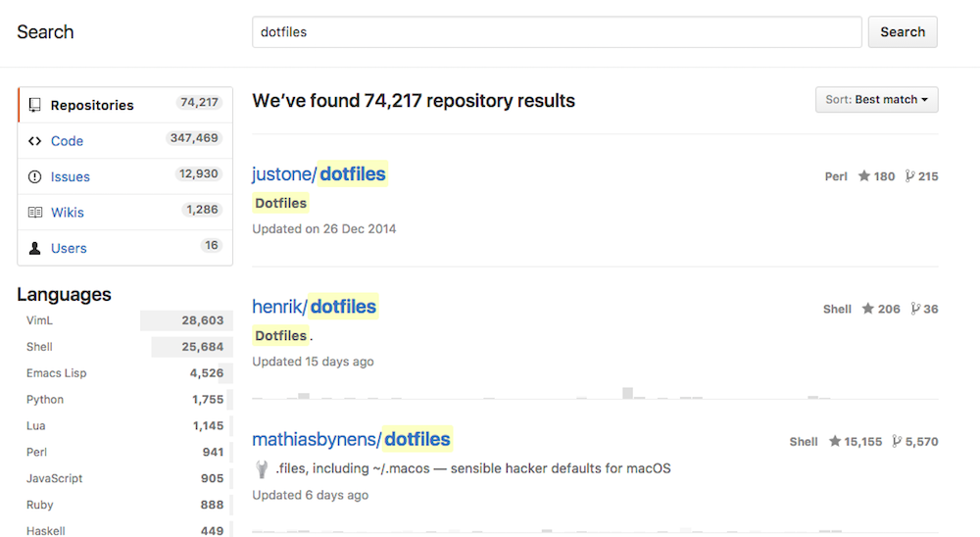Screen dimensions: 980x537
Task: Filter results by Emacs Lisp language
Action: (125, 372)
